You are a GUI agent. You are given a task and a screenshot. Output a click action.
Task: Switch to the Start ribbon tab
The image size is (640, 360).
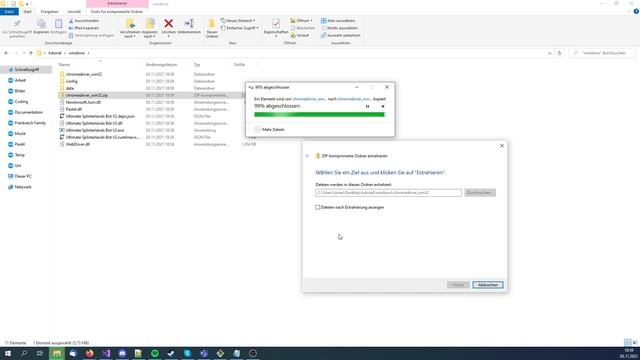tap(27, 12)
